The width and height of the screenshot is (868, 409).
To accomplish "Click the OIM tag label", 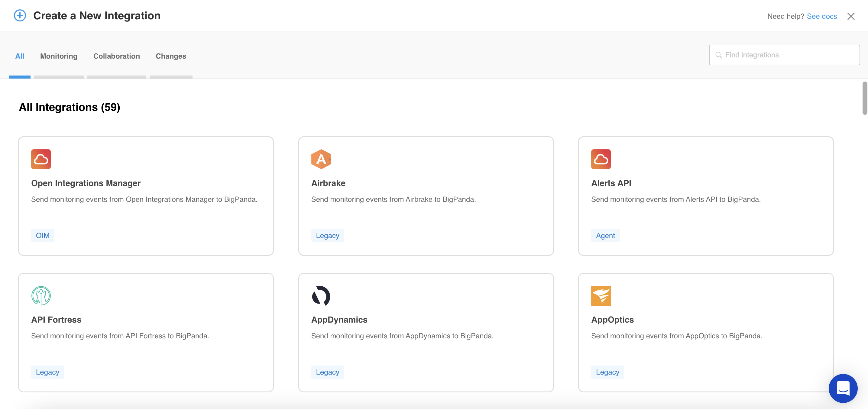I will [42, 236].
